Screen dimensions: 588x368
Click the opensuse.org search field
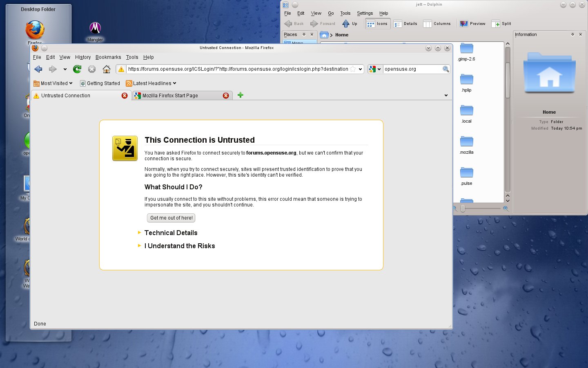pos(413,69)
